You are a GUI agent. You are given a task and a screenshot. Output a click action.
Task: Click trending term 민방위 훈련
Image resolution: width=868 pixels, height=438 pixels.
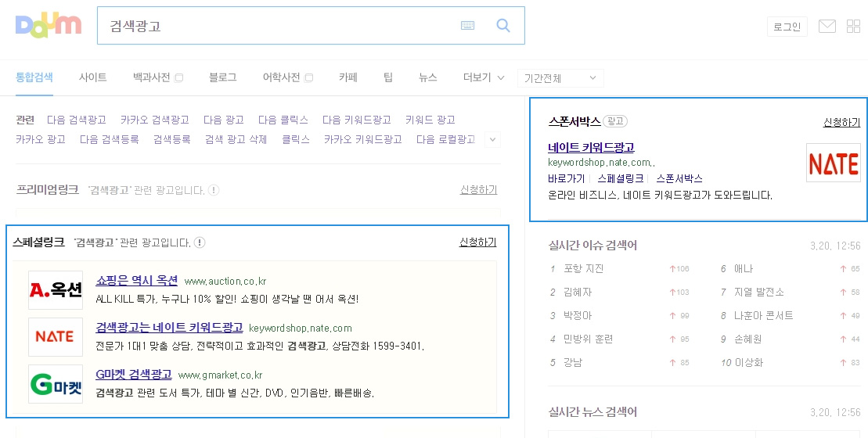coord(588,339)
